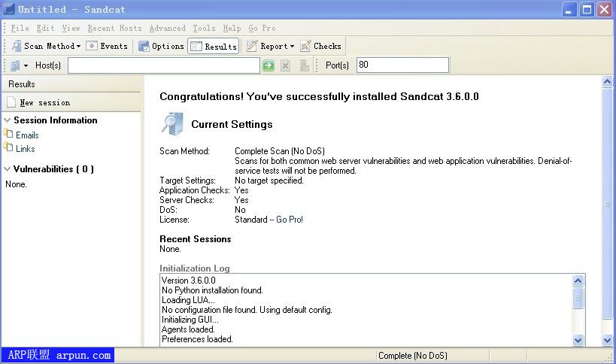Open the Recent Hosts menu

114,29
